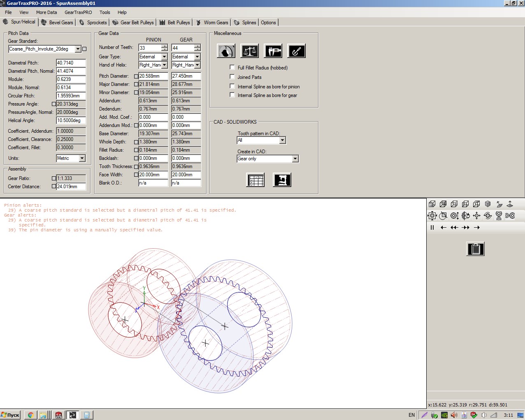Viewport: 525px width, 420px height.
Task: Click the gear with vertical arrow zoom icon
Action: 454,215
